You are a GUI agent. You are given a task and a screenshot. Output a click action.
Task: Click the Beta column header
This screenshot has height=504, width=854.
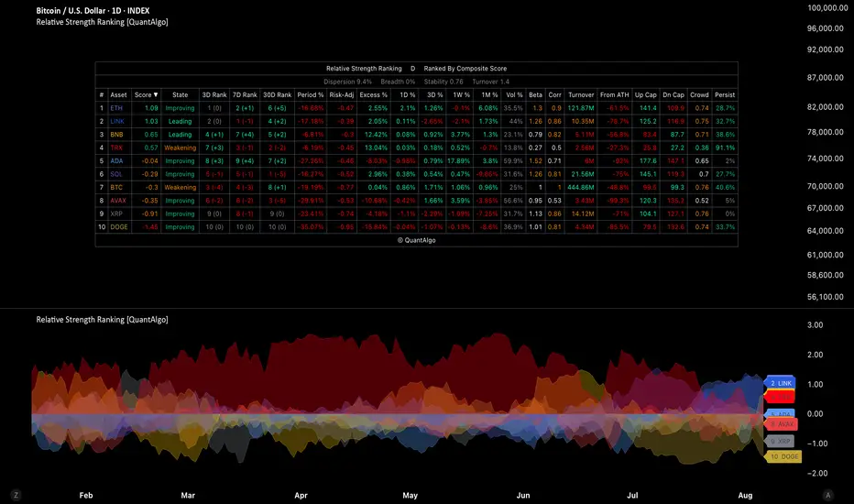[535, 94]
